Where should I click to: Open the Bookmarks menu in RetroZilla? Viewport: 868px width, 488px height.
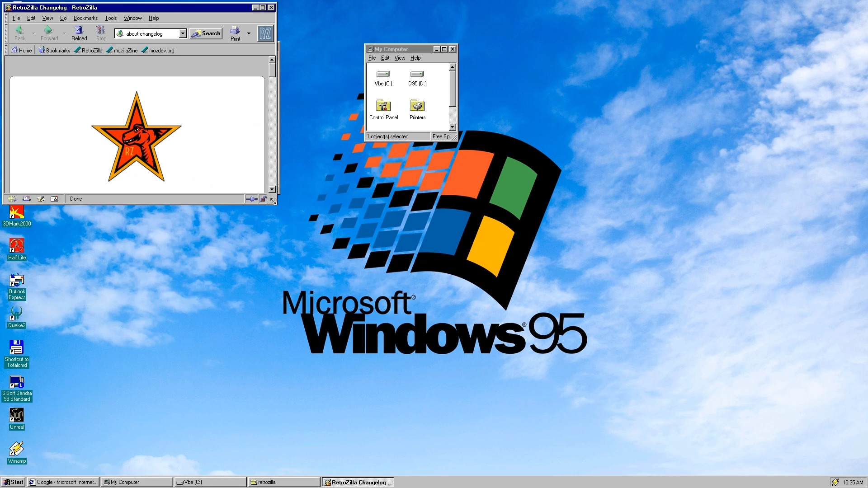click(85, 18)
